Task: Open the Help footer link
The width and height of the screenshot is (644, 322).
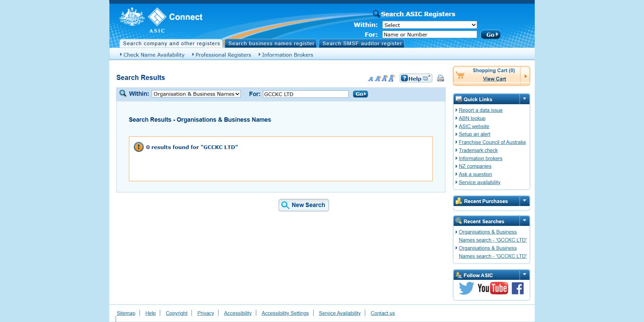Action: coord(150,313)
